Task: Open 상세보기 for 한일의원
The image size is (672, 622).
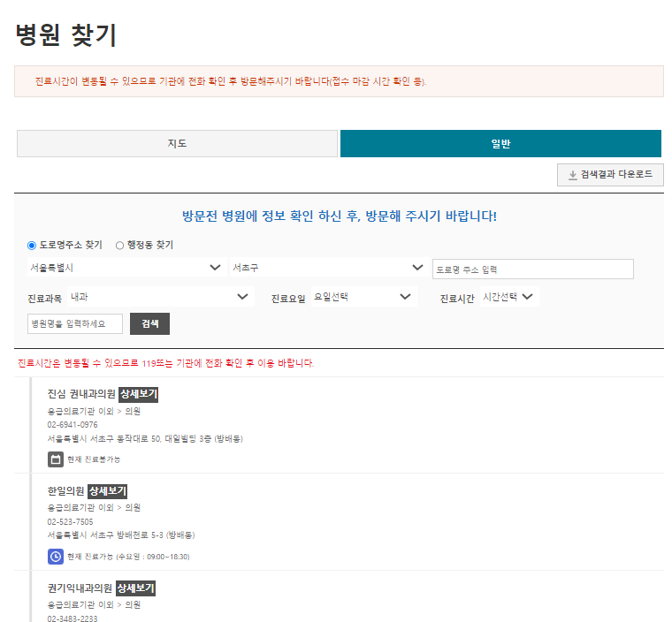Action: click(107, 491)
